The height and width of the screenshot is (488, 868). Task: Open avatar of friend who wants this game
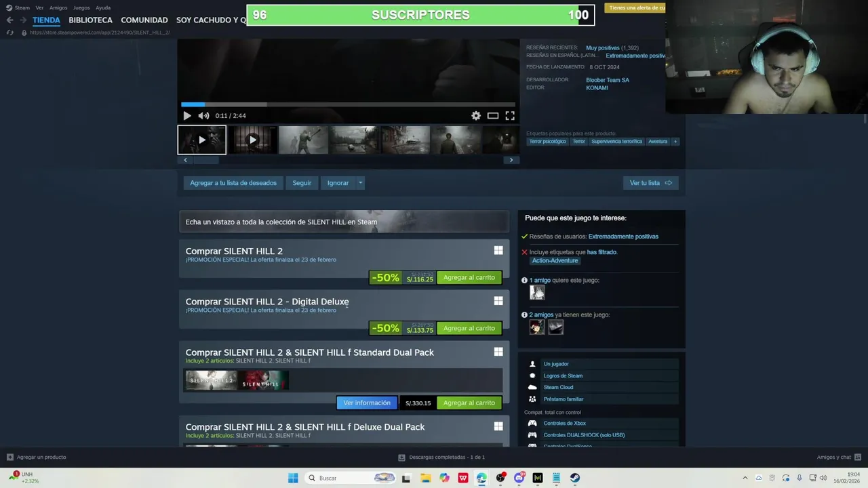tap(537, 292)
